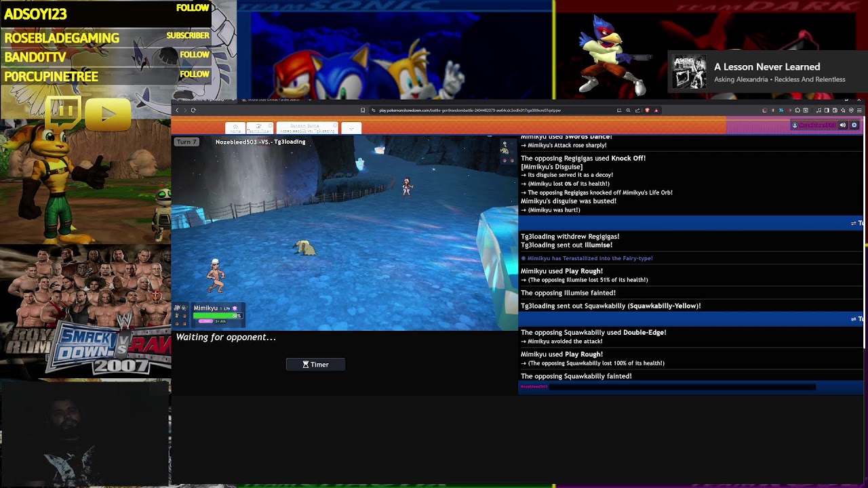The height and width of the screenshot is (488, 868).
Task: Open the Nozebleed503 username menu
Action: tap(813, 125)
